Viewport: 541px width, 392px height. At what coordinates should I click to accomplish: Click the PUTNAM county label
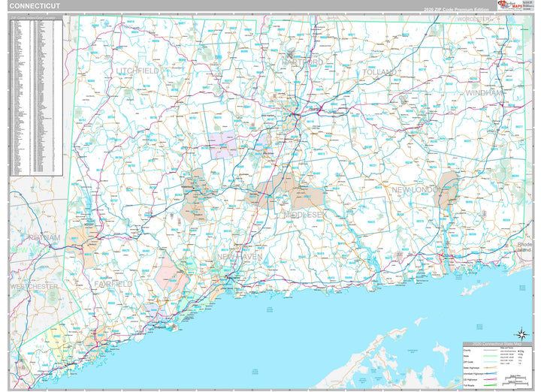(x=44, y=237)
